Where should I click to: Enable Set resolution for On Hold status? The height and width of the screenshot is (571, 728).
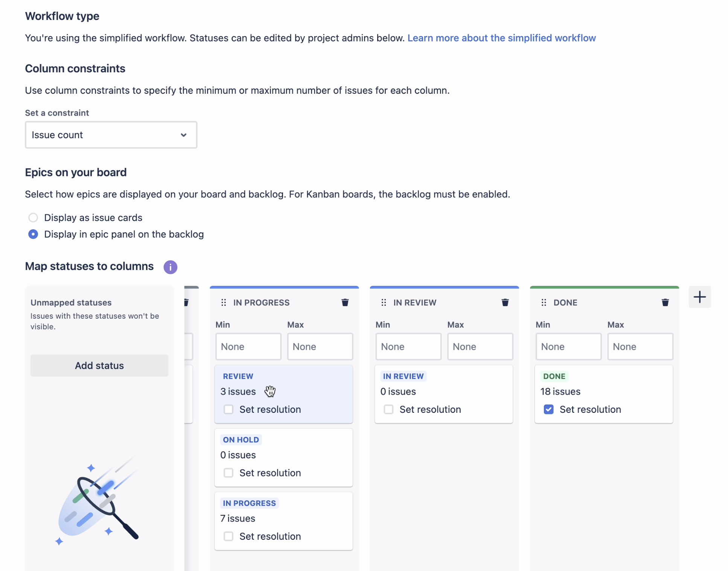228,473
